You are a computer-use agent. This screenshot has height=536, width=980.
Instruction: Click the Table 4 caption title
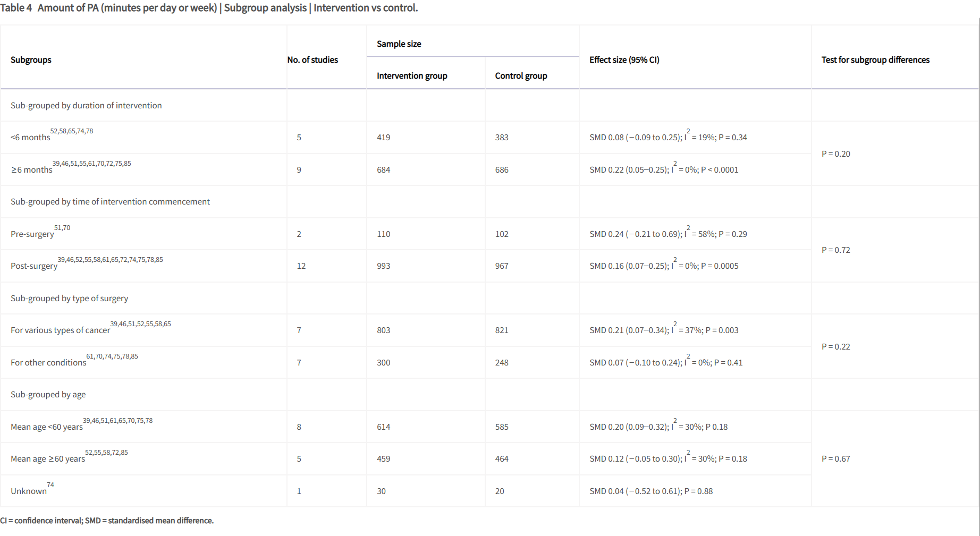[x=209, y=8]
